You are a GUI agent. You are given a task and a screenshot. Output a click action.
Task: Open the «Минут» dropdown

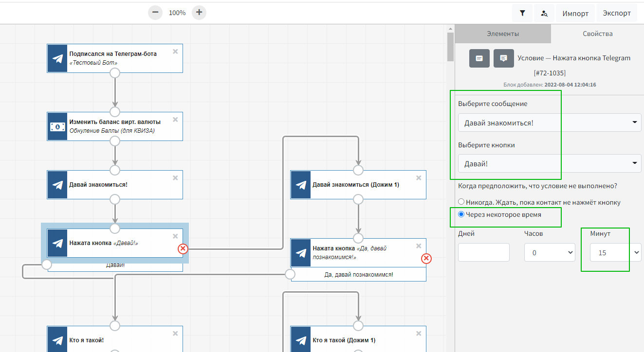tap(615, 253)
